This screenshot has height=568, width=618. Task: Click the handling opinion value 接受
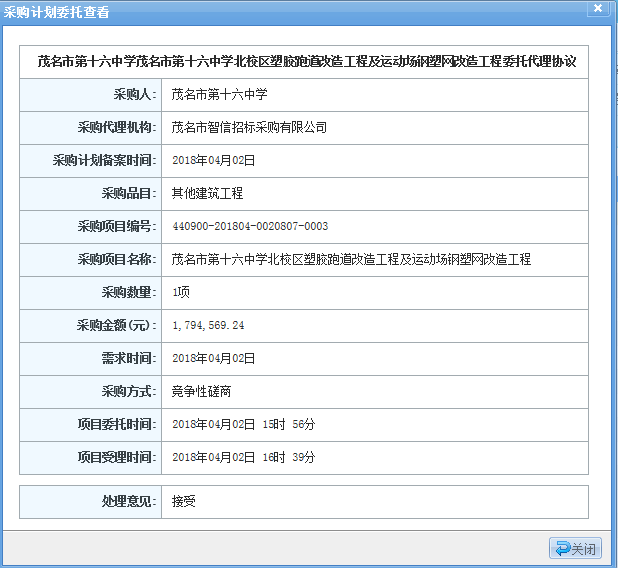(x=184, y=501)
